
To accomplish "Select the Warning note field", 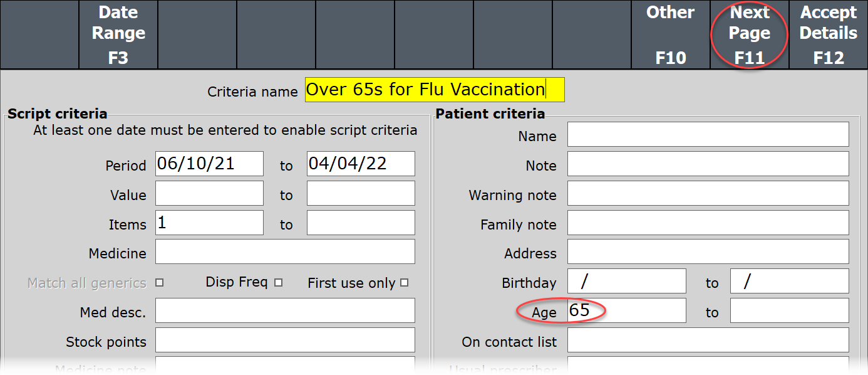I will [x=708, y=194].
